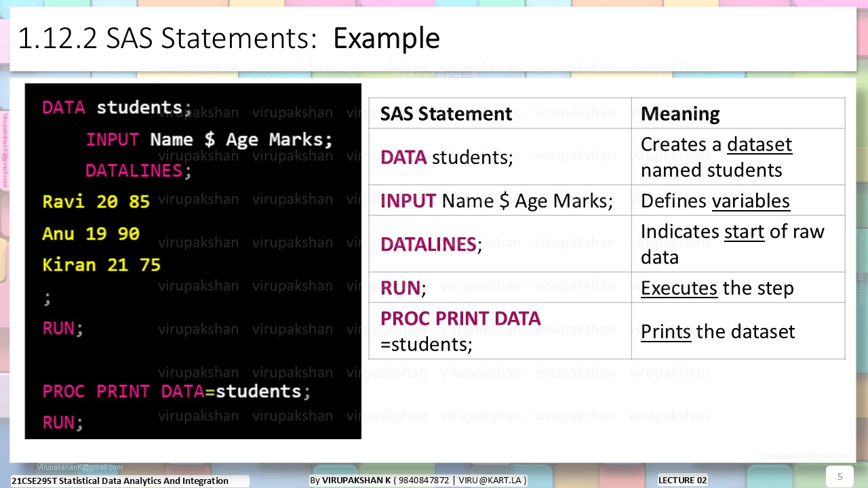Click the 'DATALINES;' table cell

click(500, 244)
